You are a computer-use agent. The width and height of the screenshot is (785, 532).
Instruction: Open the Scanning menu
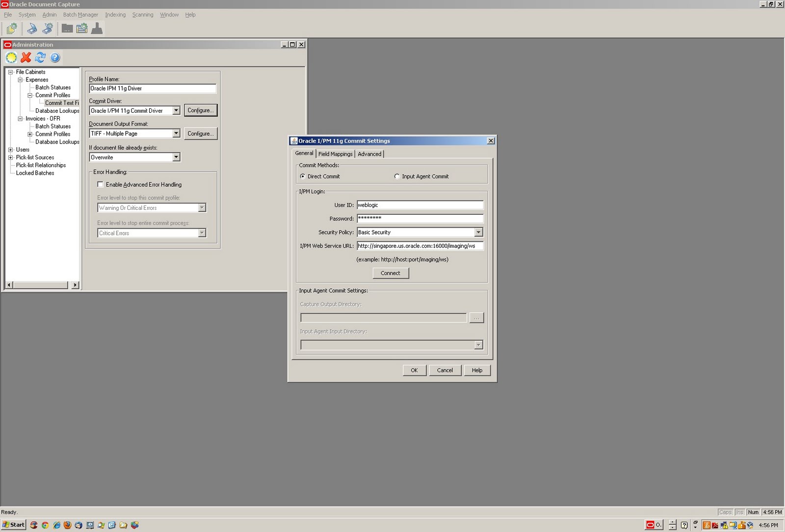click(142, 15)
